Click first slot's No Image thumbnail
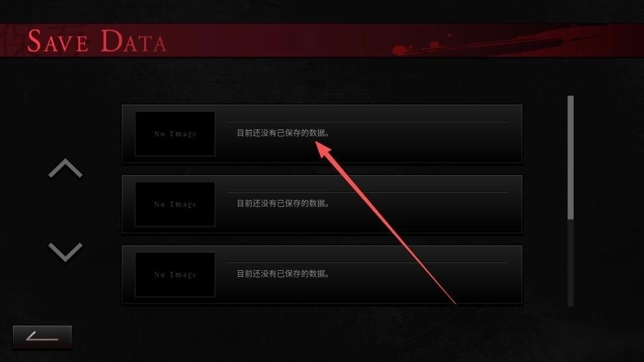 point(175,134)
